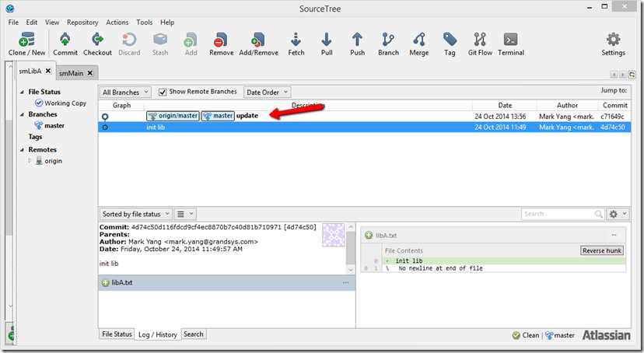This screenshot has height=353, width=644.
Task: Switch to the Search bottom tab
Action: pos(194,334)
